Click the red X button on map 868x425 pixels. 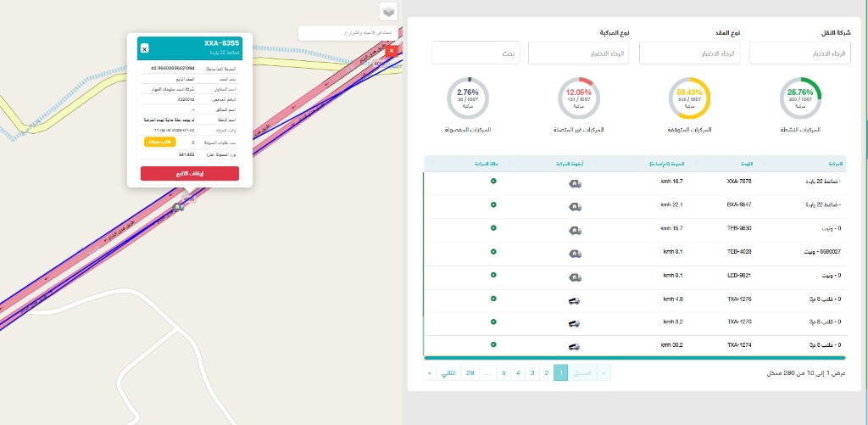392,51
